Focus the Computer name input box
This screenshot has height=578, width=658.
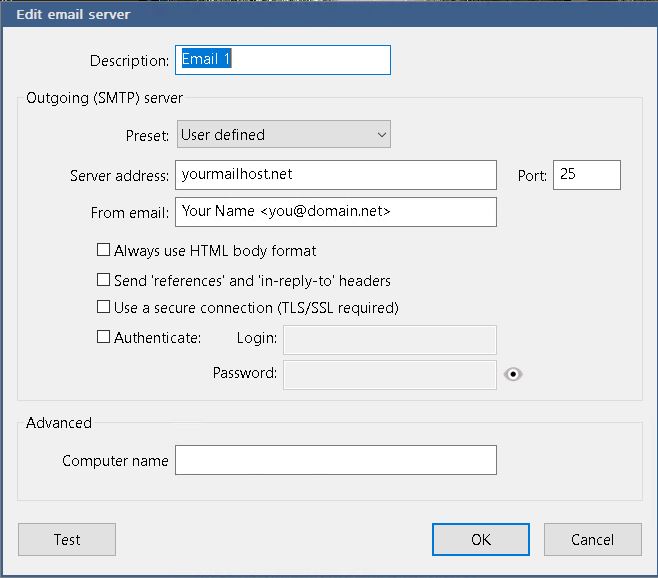(x=335, y=460)
